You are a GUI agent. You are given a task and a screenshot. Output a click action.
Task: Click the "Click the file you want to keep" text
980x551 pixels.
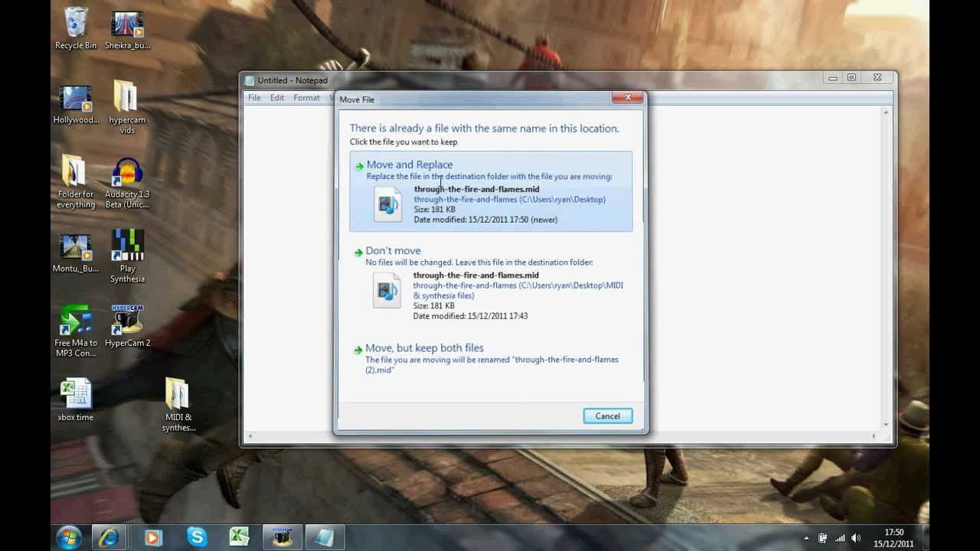[403, 142]
